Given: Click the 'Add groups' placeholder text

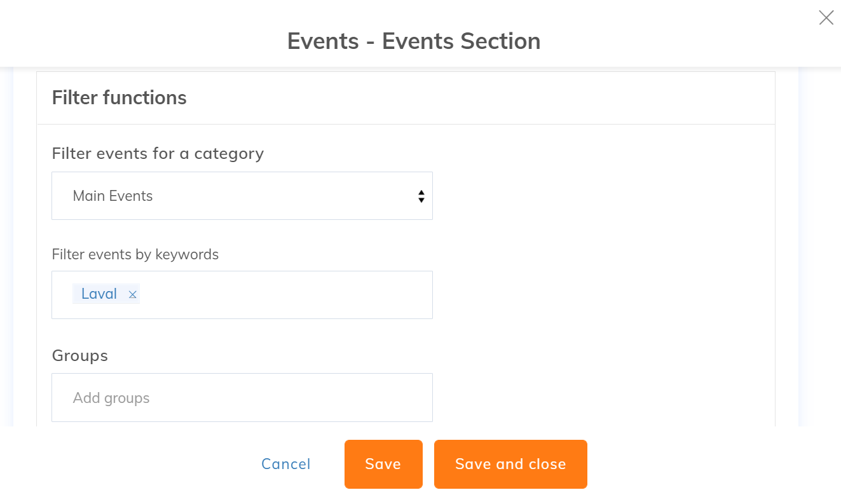Looking at the screenshot, I should point(111,398).
